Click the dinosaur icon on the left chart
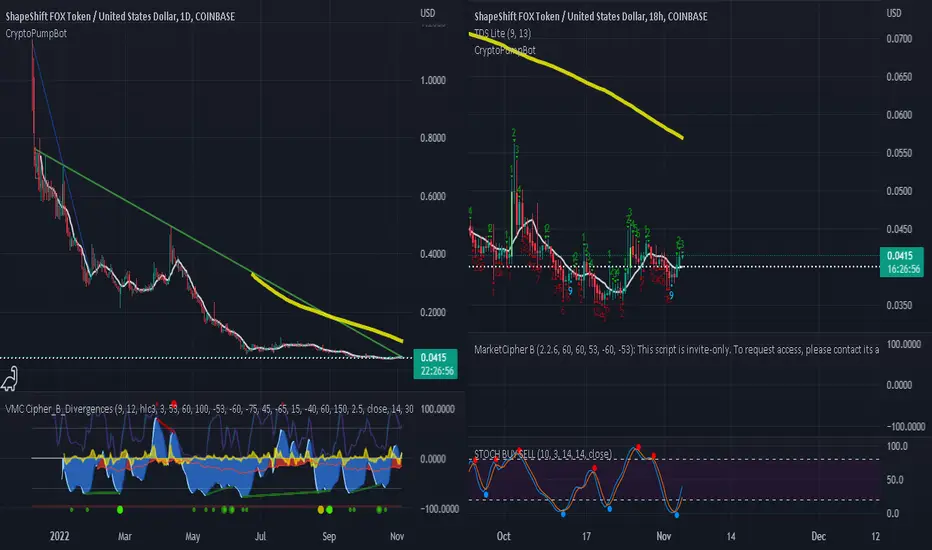The image size is (932, 550). tap(10, 379)
